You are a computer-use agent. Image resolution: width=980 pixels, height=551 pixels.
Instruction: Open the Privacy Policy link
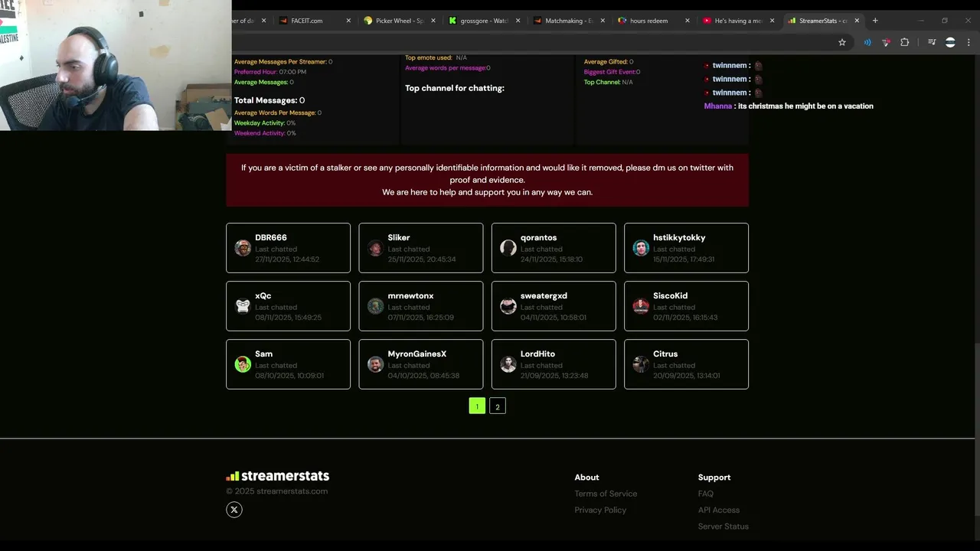[600, 510]
